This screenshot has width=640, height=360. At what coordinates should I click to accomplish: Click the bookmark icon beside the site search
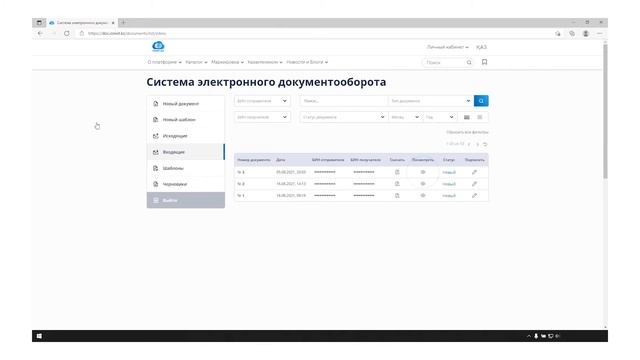coord(484,62)
